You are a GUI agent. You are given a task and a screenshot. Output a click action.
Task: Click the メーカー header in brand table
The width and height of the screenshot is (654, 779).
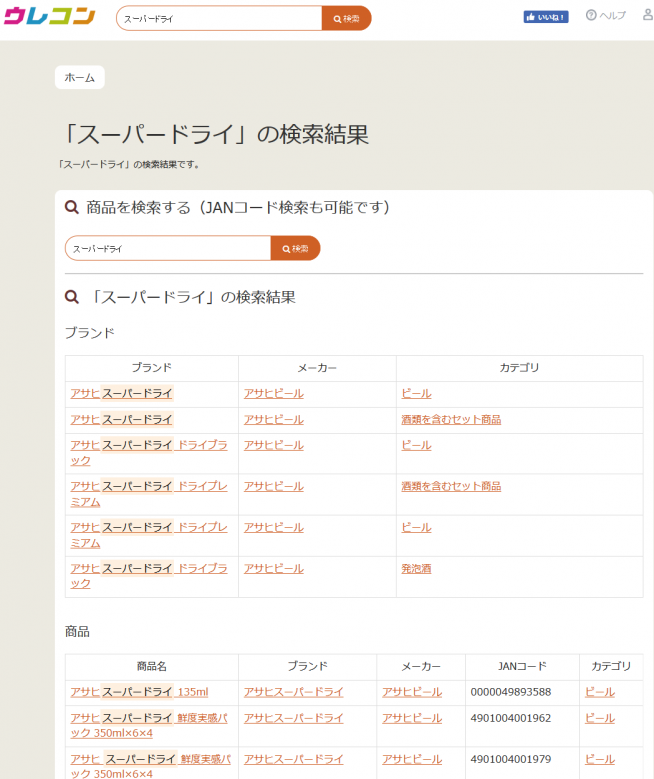pyautogui.click(x=317, y=368)
